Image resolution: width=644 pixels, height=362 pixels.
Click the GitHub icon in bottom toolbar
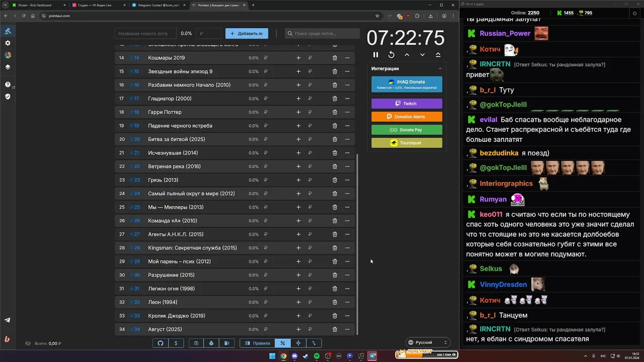click(x=160, y=343)
